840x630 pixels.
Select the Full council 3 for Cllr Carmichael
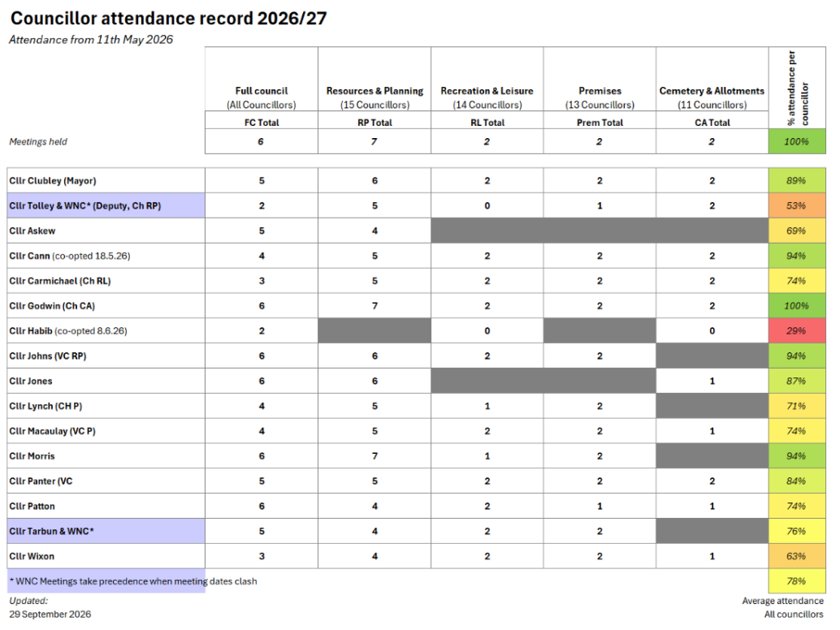(x=262, y=281)
